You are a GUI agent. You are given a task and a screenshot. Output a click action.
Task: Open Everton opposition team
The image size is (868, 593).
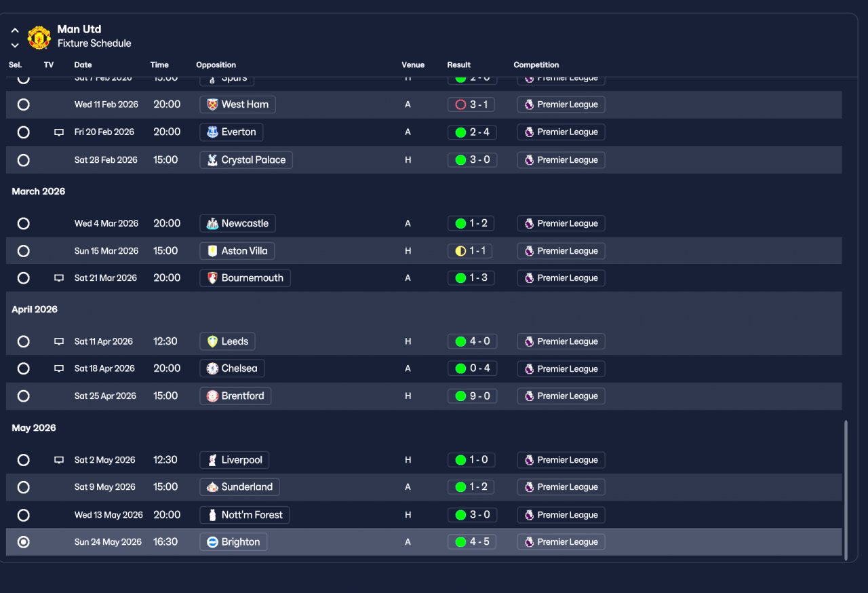pyautogui.click(x=231, y=132)
